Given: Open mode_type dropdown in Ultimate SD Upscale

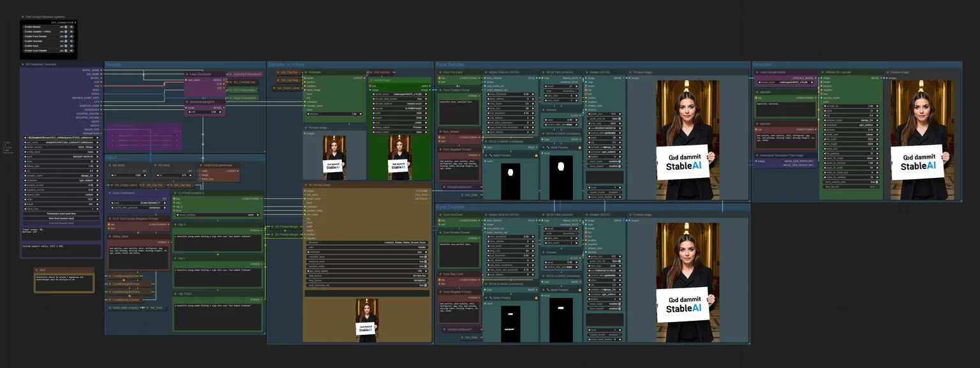Looking at the screenshot, I should [x=851, y=135].
